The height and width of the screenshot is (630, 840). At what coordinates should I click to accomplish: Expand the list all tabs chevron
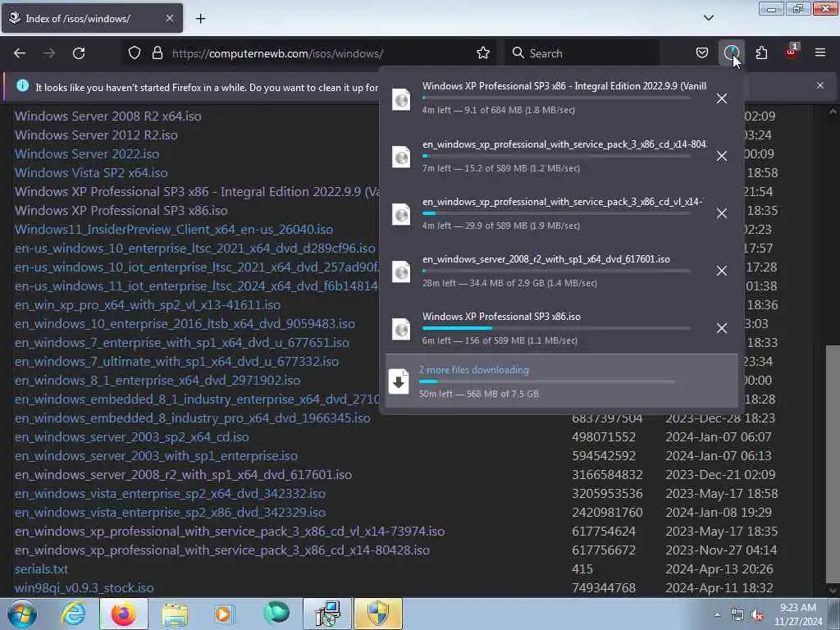(x=708, y=18)
